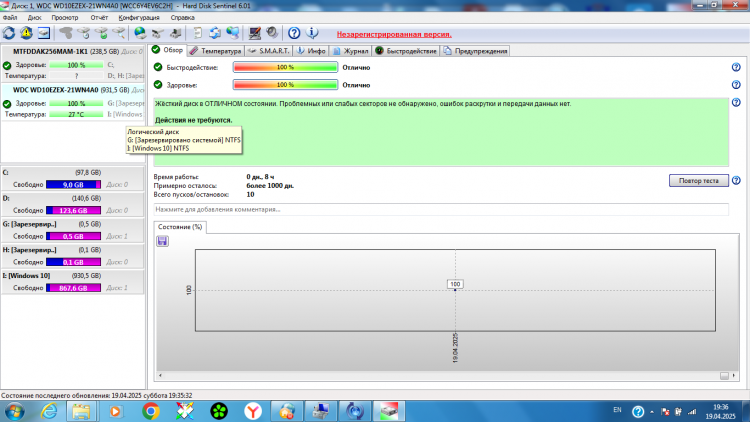Open the File (Файл) menu
Screen dimensions: 750x422
click(10, 17)
